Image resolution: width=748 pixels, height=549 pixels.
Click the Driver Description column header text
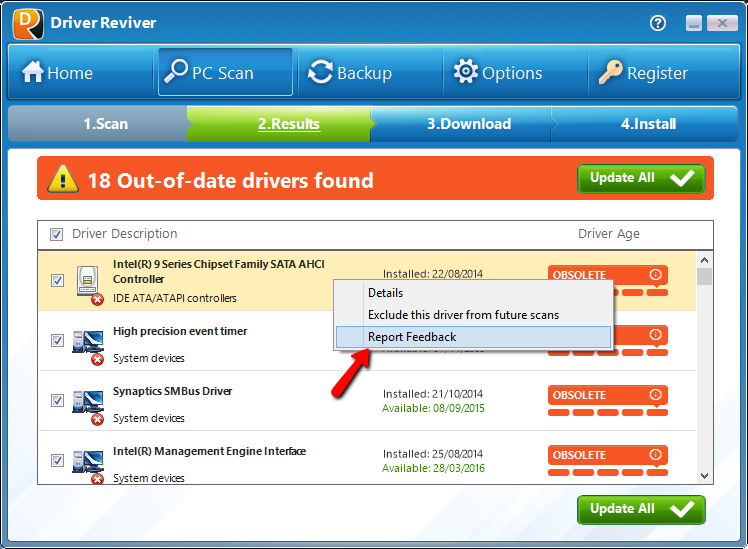coord(125,234)
